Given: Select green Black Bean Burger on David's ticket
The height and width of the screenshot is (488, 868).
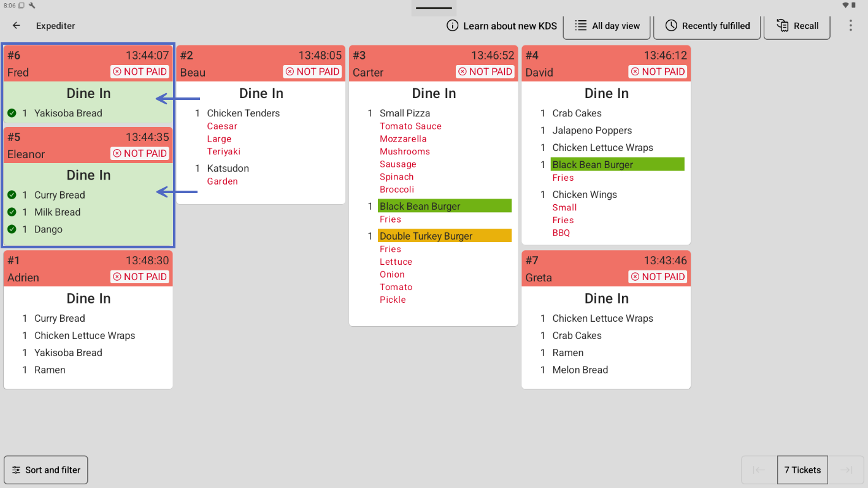Looking at the screenshot, I should click(617, 164).
